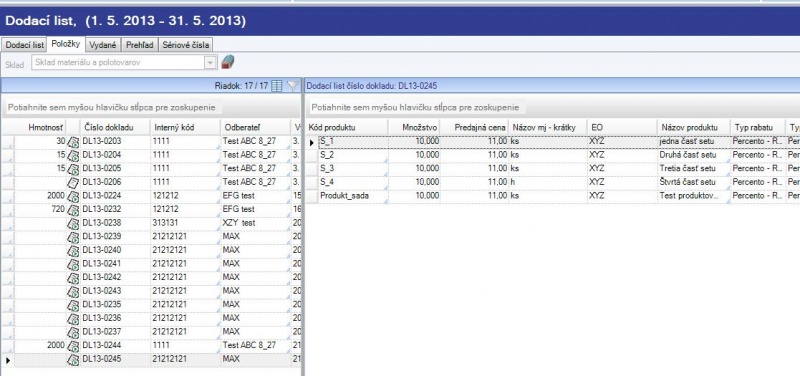Select the S_1 product code cell
800x376 pixels.
[x=353, y=141]
